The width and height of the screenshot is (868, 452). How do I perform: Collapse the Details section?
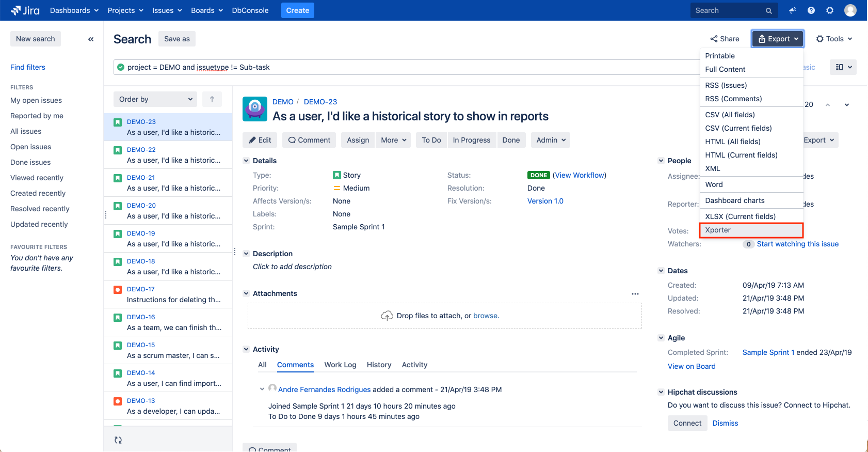point(246,161)
